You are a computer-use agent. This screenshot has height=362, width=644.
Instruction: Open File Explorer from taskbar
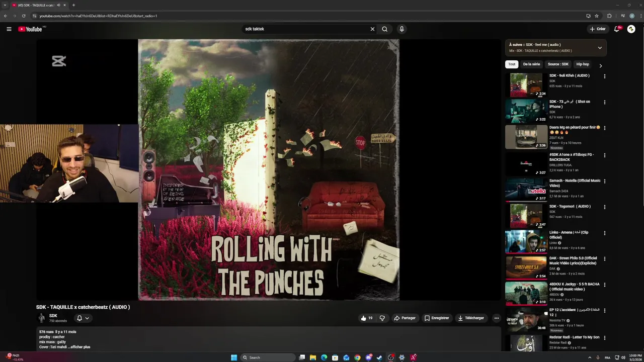[x=313, y=357]
